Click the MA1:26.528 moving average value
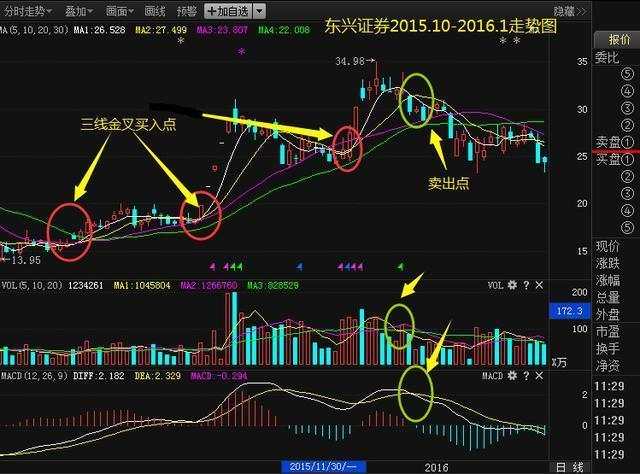 tap(100, 30)
